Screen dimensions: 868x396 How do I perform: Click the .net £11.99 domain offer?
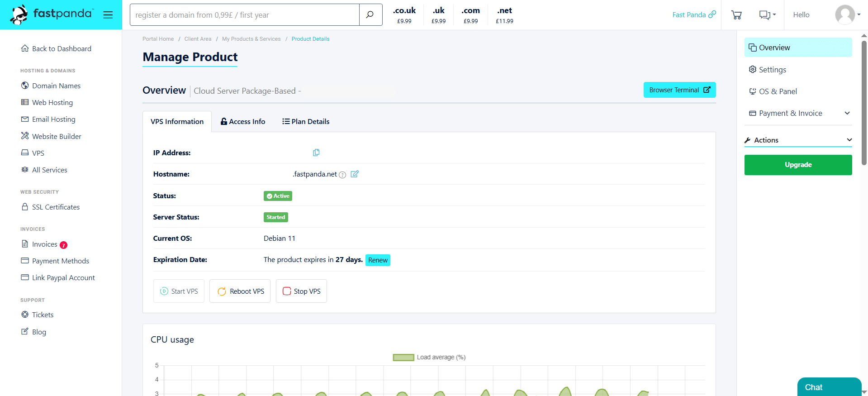(504, 15)
